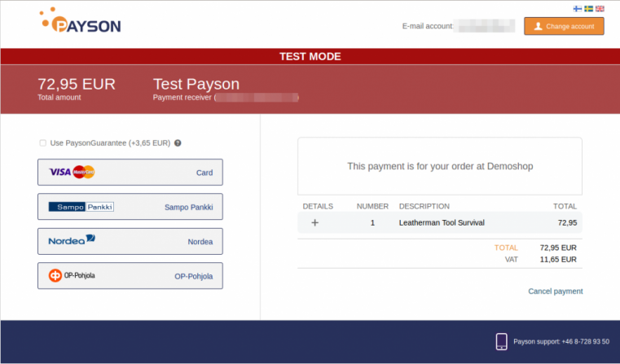Click the 72,95 EUR total amount heading

coord(77,84)
